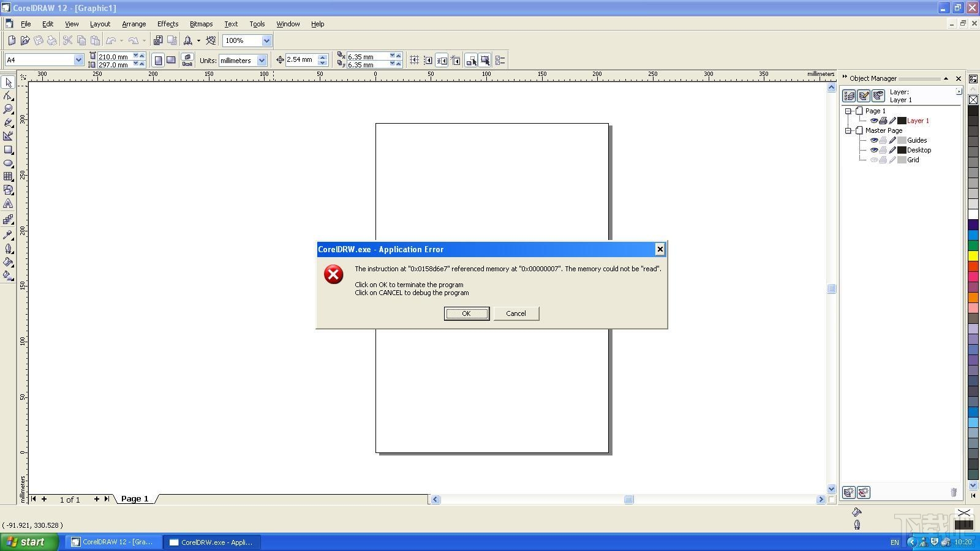Toggle Snap to Objects

442,60
